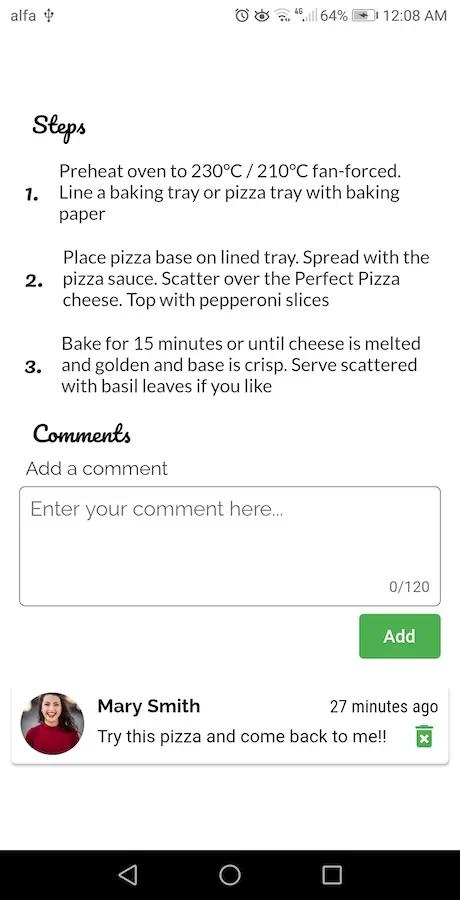Click the green Add button

[x=400, y=636]
